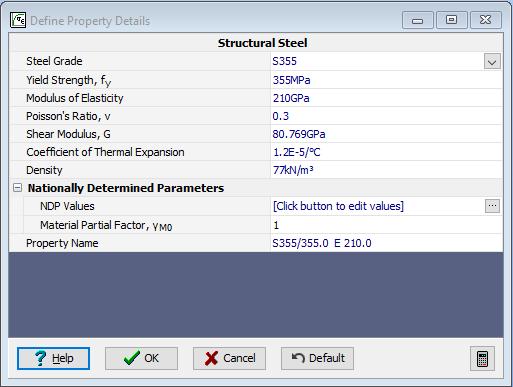Confirm with the OK button
The width and height of the screenshot is (513, 387).
(x=141, y=358)
